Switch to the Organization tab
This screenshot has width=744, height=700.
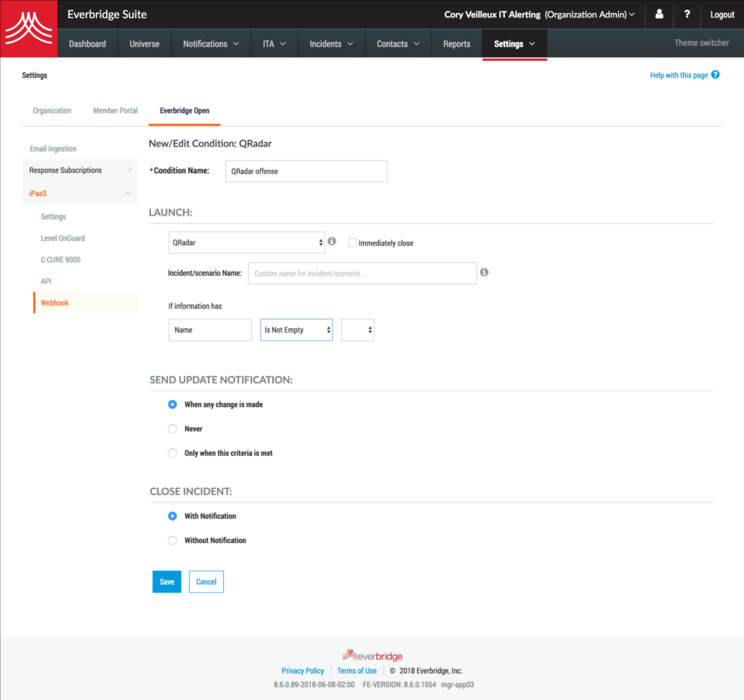pyautogui.click(x=52, y=110)
